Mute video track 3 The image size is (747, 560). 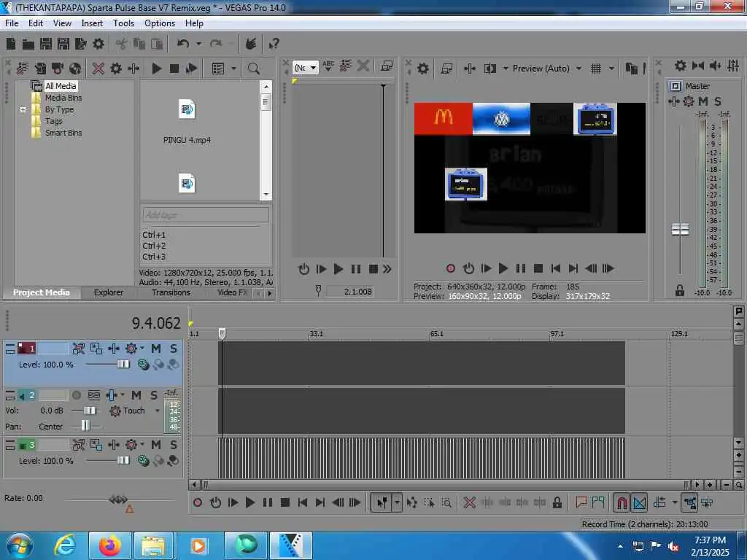(156, 445)
